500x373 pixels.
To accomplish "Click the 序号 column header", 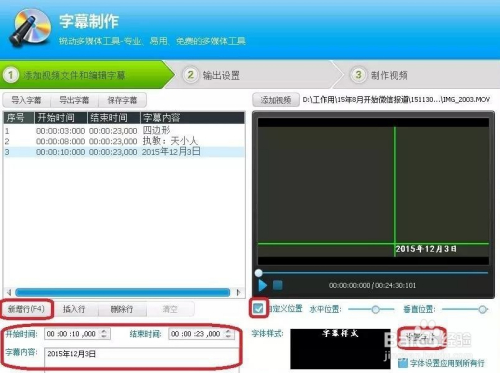I will coord(19,118).
